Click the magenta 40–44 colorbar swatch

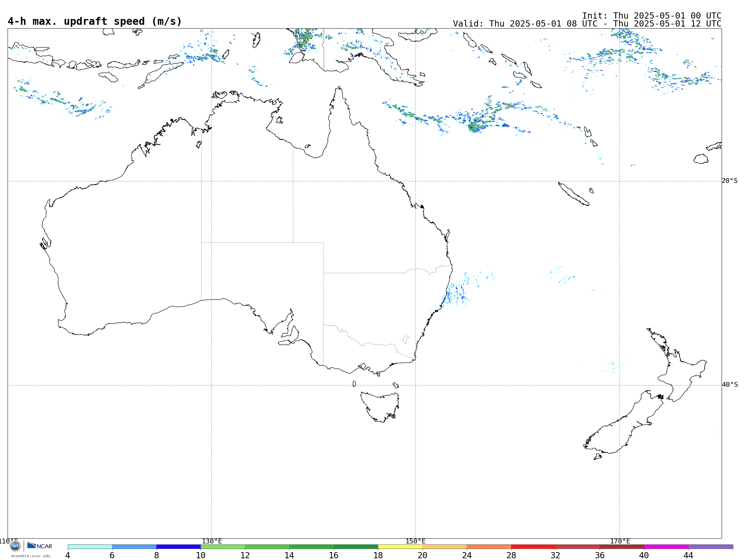(666, 547)
